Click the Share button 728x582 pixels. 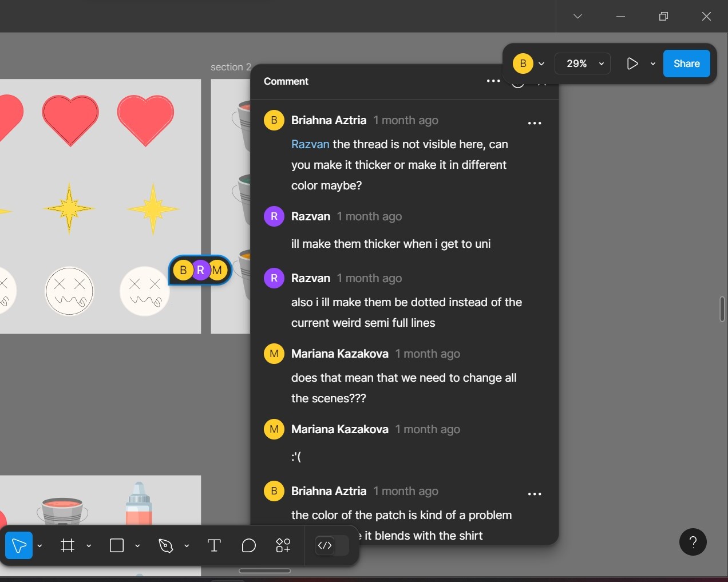point(686,64)
